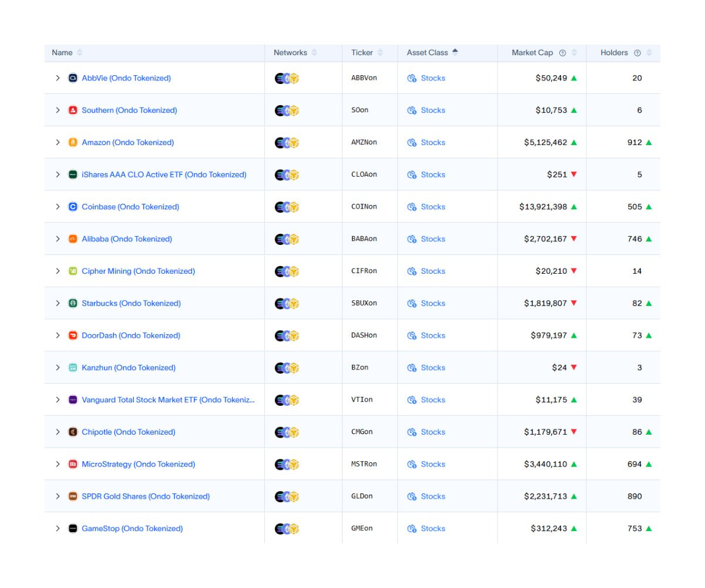Image resolution: width=705 pixels, height=588 pixels.
Task: Click the Stocks link in Chipotle row
Action: [433, 432]
